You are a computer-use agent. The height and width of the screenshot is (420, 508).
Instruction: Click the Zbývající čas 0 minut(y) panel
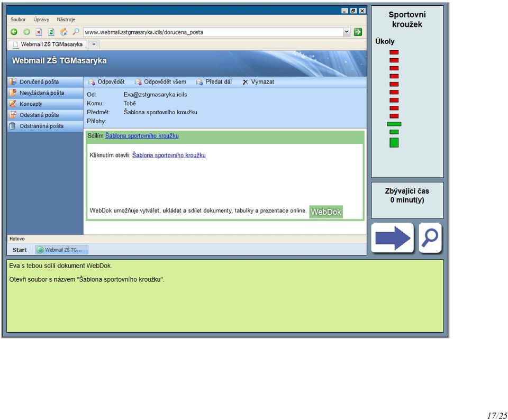(x=407, y=200)
